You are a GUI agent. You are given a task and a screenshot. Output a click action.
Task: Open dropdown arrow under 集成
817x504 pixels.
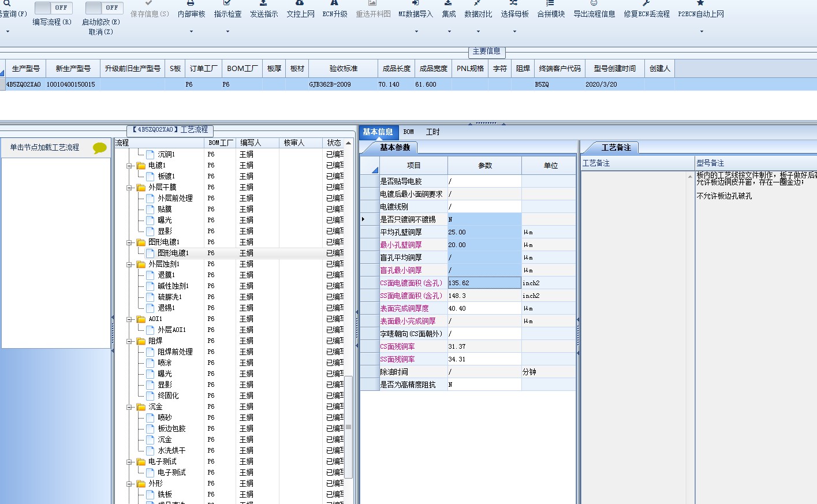[x=449, y=31]
